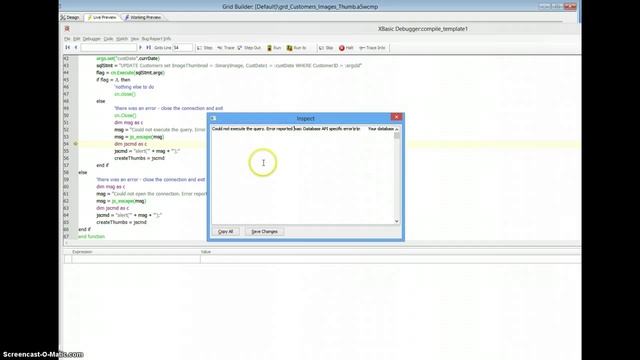Click the empty field between navigation arrows
The width and height of the screenshot is (640, 360).
point(109,48)
